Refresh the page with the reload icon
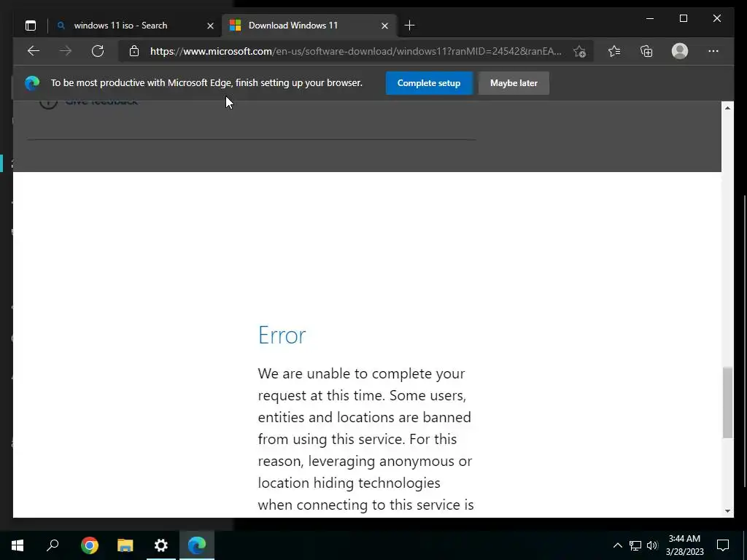Screen dimensions: 747x560 [98, 51]
